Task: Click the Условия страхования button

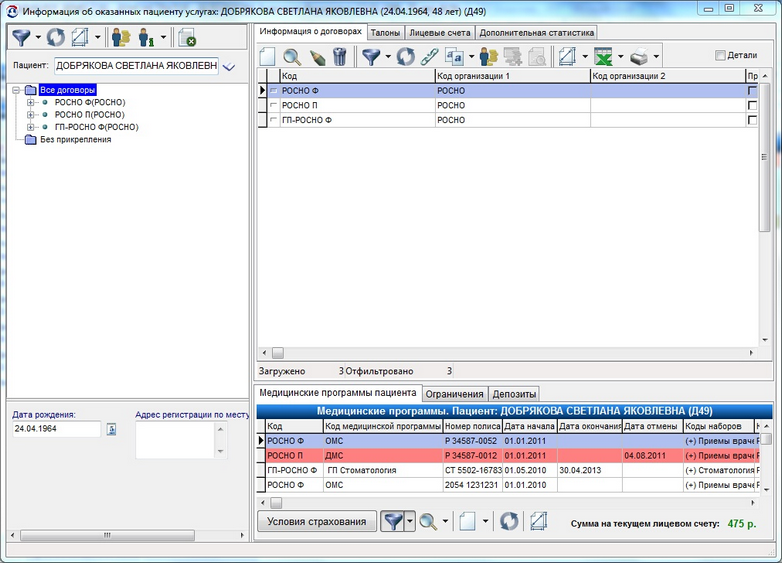Action: coord(317,522)
